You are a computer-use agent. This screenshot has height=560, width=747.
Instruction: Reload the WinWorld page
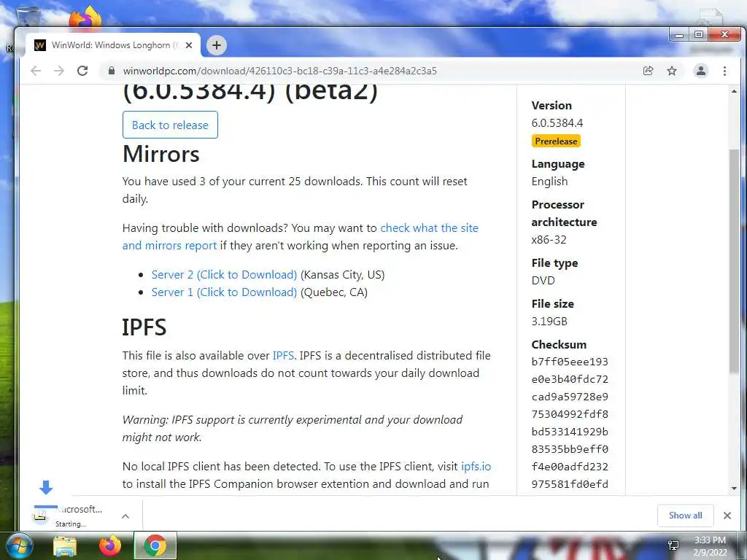pyautogui.click(x=82, y=71)
